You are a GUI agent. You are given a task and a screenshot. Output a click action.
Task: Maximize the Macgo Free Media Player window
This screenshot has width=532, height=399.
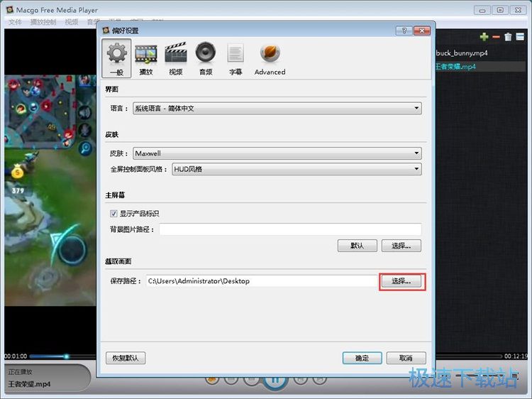click(500, 10)
